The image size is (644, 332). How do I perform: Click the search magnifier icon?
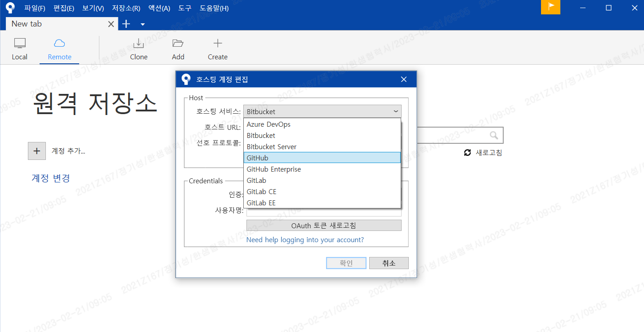[494, 135]
